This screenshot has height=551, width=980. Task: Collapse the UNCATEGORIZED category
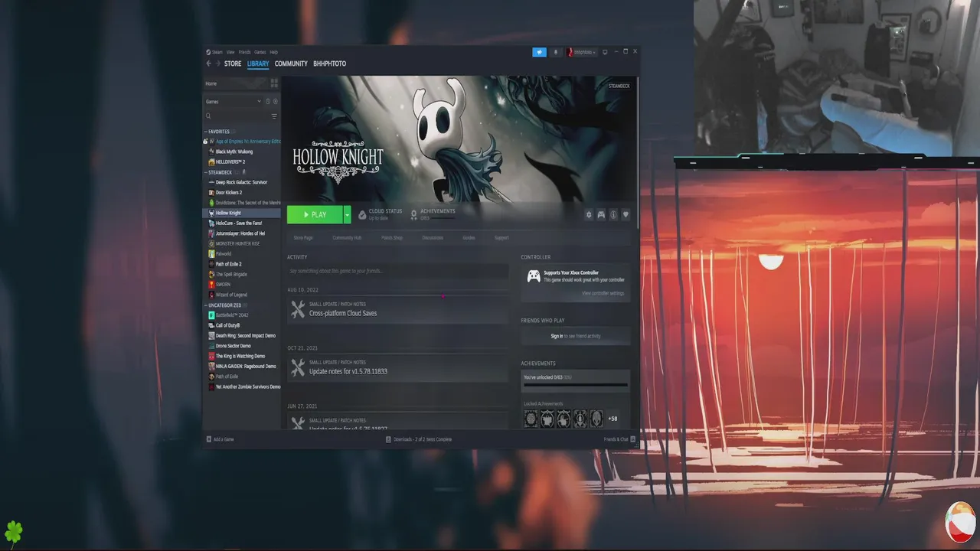click(x=205, y=305)
